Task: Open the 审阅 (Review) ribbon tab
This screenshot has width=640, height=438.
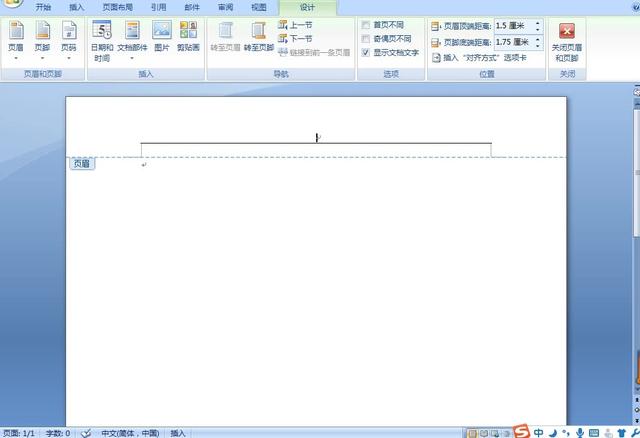Action: coord(226,7)
